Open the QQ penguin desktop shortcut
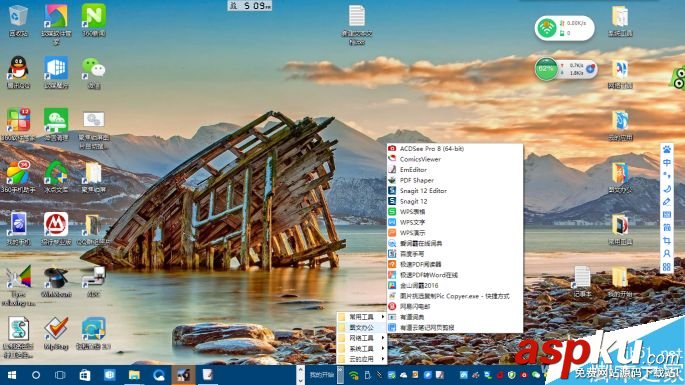 (18, 73)
